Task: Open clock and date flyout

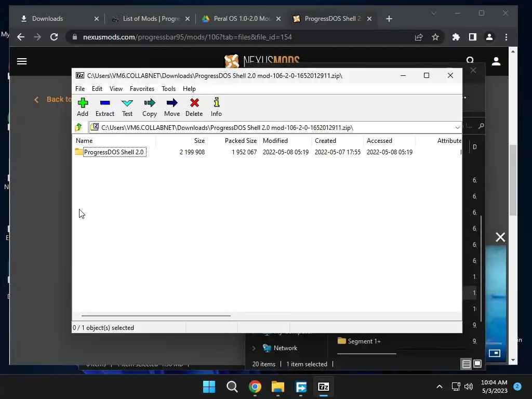Action: tap(494, 387)
